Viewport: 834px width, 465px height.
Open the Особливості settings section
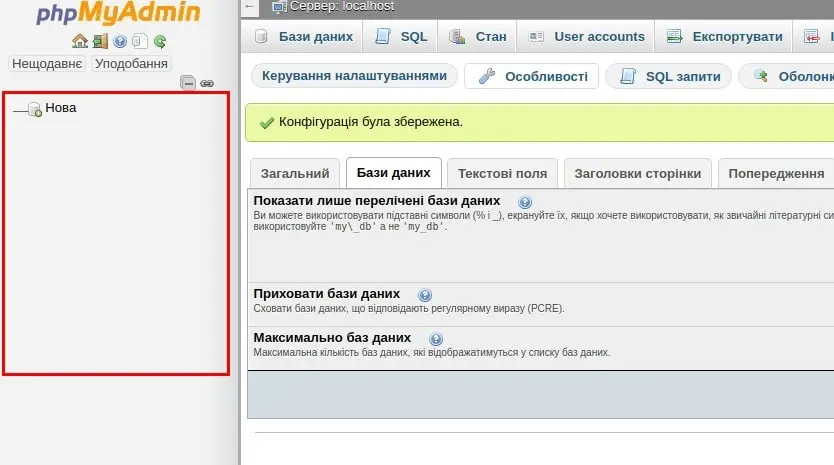[x=532, y=76]
